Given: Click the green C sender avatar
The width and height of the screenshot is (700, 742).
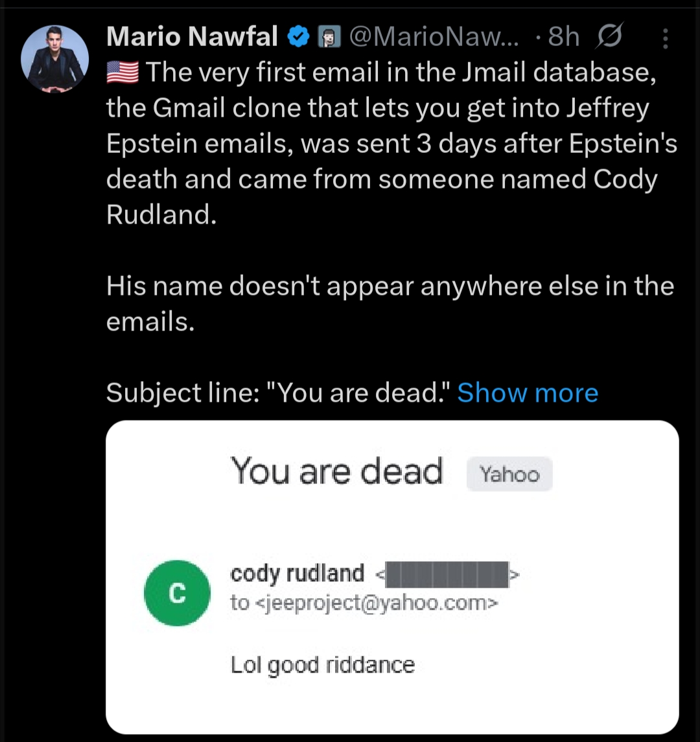Looking at the screenshot, I should tap(177, 592).
